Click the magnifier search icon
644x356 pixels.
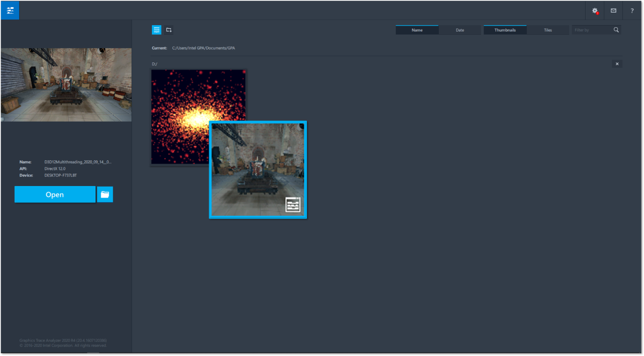(x=616, y=30)
